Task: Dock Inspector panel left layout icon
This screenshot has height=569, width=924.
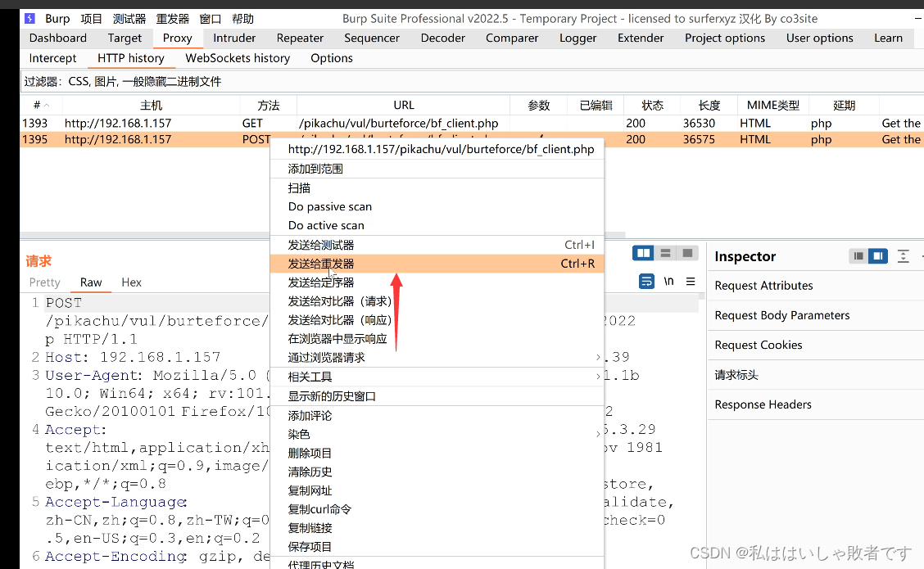Action: coord(858,255)
